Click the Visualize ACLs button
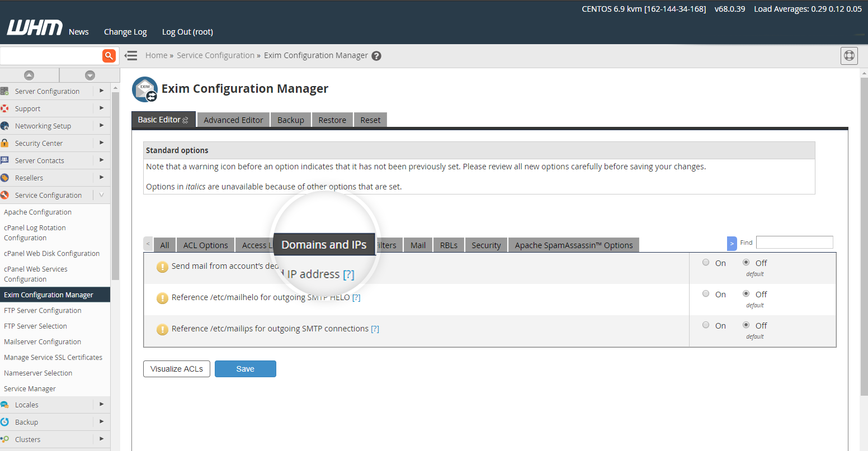Screen dimensions: 868x451 click(177, 369)
